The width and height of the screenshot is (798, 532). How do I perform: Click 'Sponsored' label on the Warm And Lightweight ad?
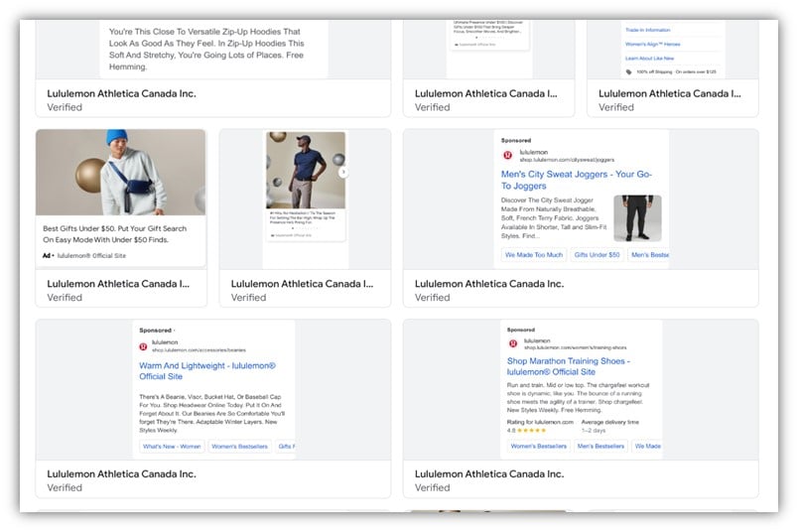click(x=155, y=331)
